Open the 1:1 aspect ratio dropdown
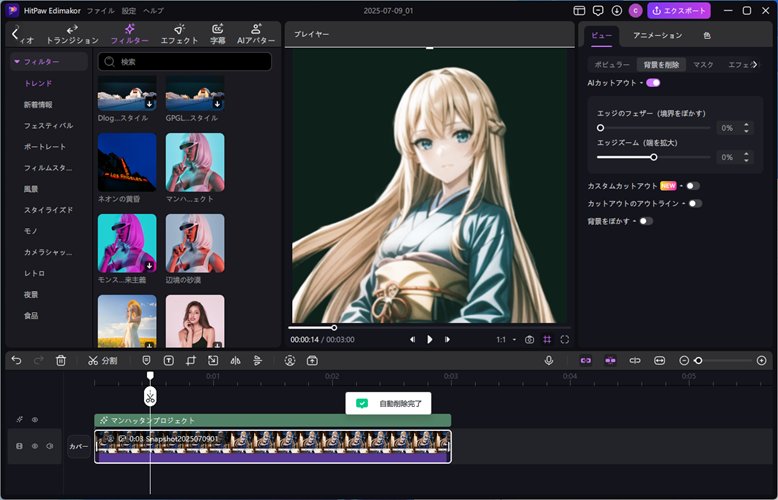 pos(506,340)
